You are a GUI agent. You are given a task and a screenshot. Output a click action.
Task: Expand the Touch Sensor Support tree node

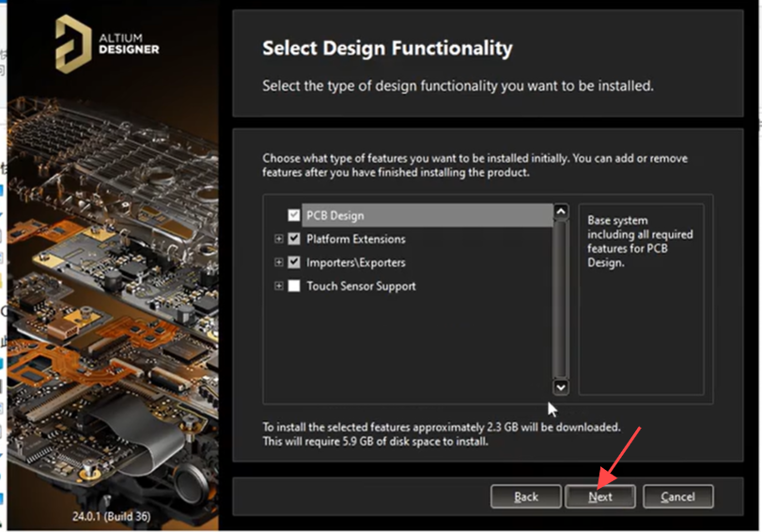click(x=278, y=286)
